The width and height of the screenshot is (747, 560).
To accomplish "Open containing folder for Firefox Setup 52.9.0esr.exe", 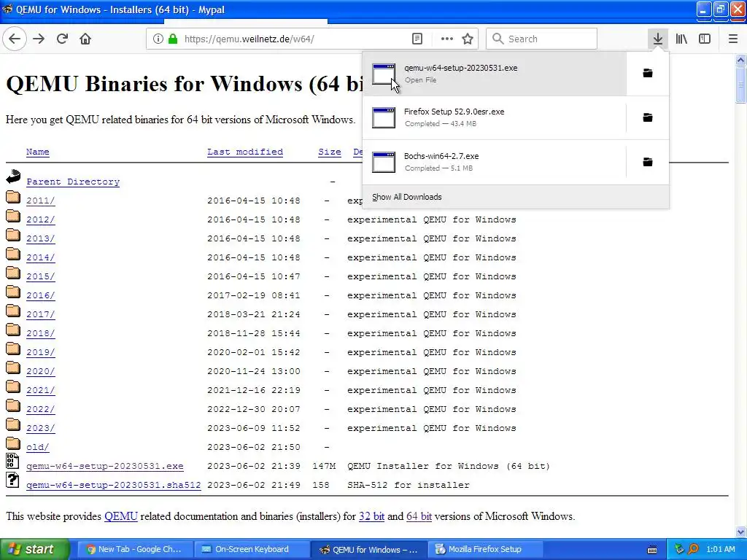I will point(648,117).
